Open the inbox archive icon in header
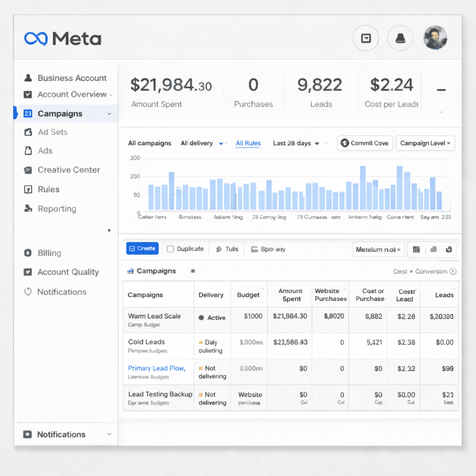476x476 pixels. [366, 38]
